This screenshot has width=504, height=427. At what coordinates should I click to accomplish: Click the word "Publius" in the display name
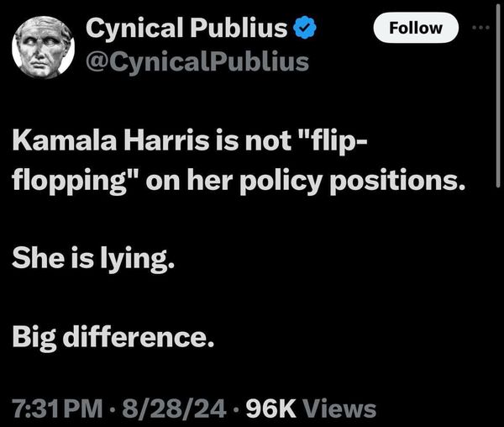[239, 28]
